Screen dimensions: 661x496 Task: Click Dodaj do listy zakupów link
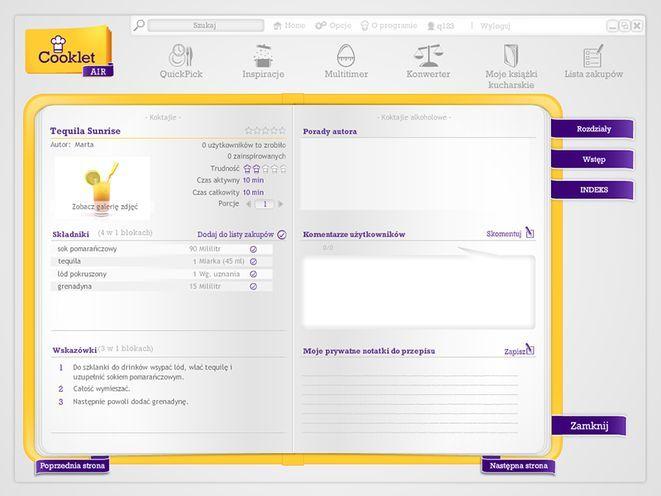(235, 234)
